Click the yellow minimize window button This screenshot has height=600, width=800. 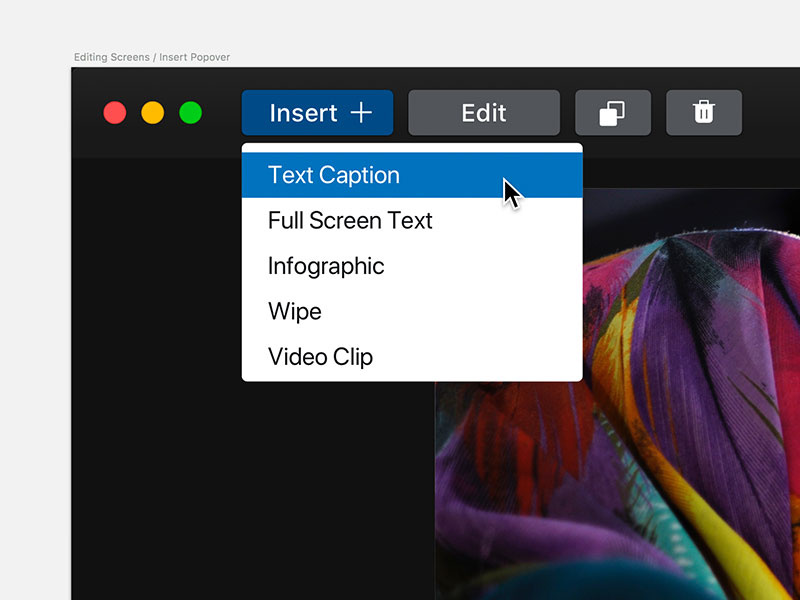153,113
